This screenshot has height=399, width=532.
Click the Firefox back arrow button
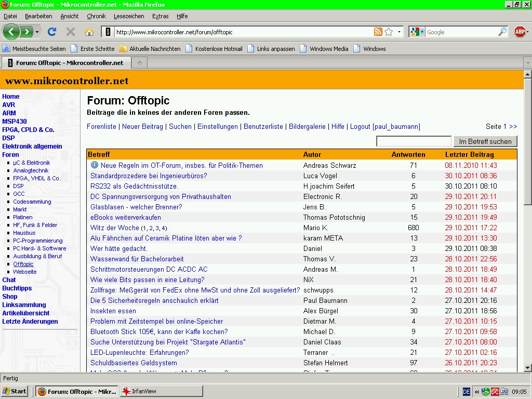(11, 32)
